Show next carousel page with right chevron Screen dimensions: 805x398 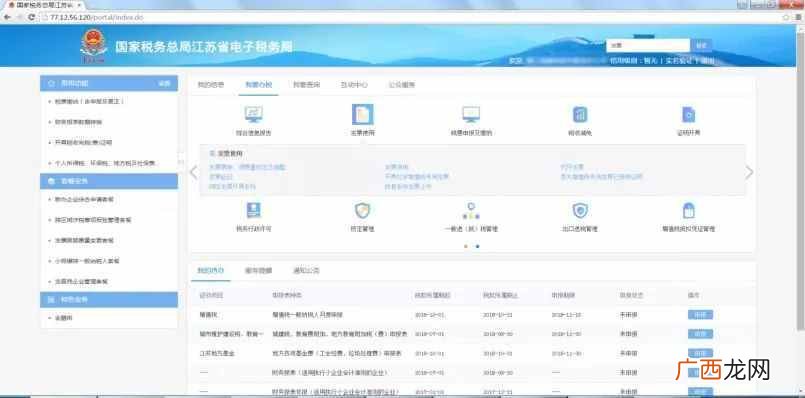749,173
